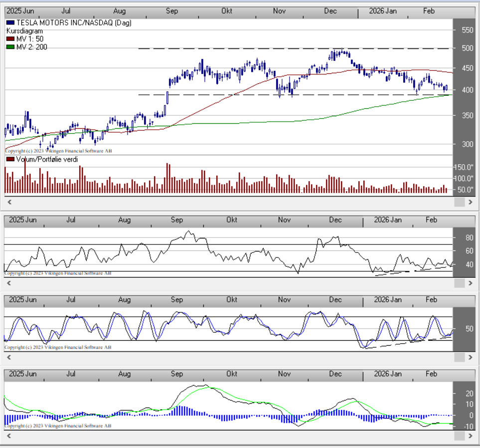Click the right scroll arrow below the stochastic panel

pos(470,357)
